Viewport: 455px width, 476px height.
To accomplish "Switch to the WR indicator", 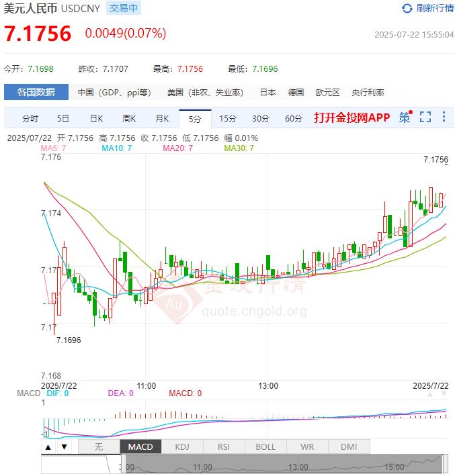I will [x=307, y=447].
